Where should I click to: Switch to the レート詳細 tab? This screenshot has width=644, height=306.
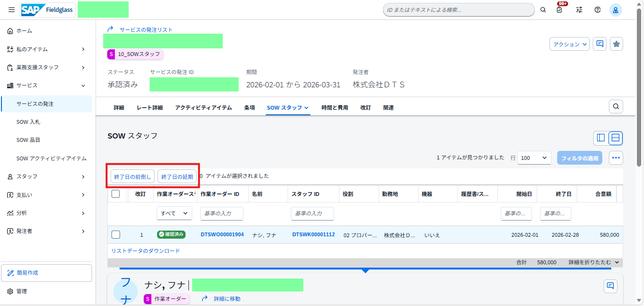pos(149,108)
